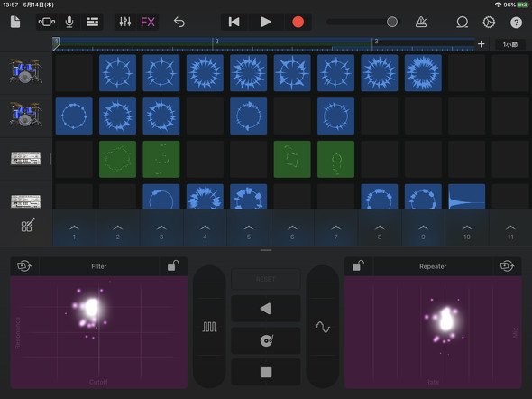Image resolution: width=532 pixels, height=399 pixels.
Task: Tap the first drum kit track header
Action: coord(26,71)
